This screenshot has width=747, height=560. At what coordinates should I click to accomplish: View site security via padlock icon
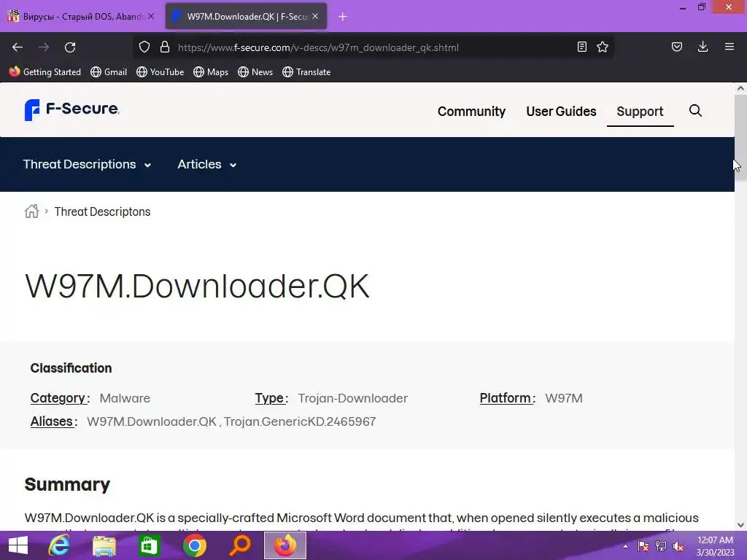click(x=165, y=47)
